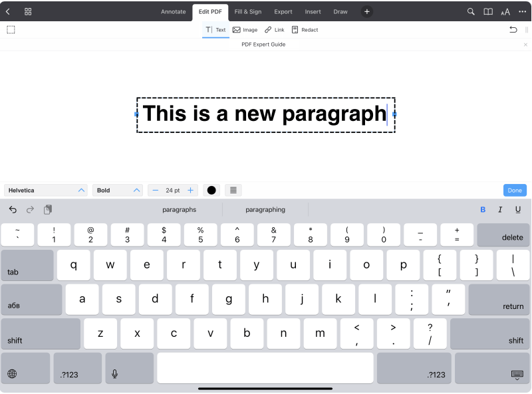532x394 pixels.
Task: Tap the plus equals key
Action: 457,235
